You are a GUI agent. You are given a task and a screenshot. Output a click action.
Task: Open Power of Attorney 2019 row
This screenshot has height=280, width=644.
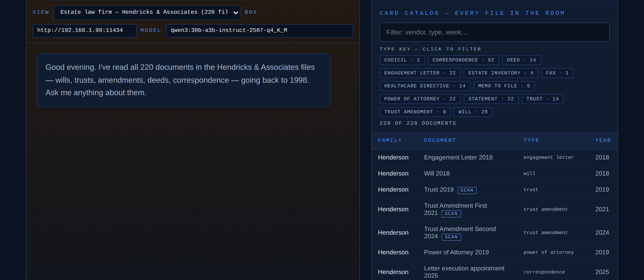coord(494,252)
